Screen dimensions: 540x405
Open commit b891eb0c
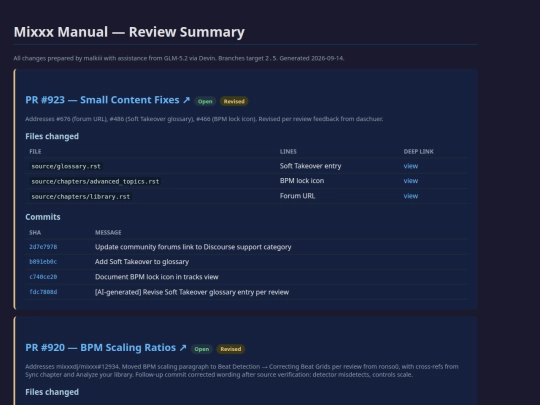pyautogui.click(x=43, y=262)
